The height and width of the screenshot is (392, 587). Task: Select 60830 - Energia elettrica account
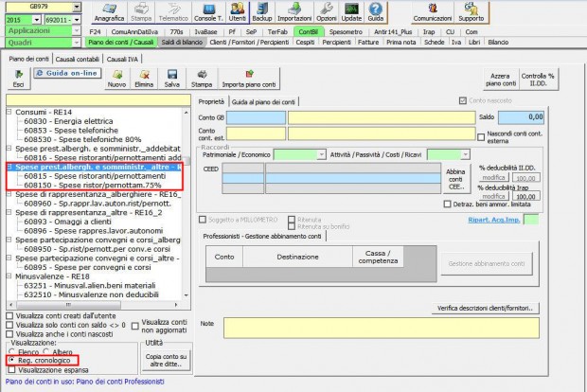tap(68, 121)
